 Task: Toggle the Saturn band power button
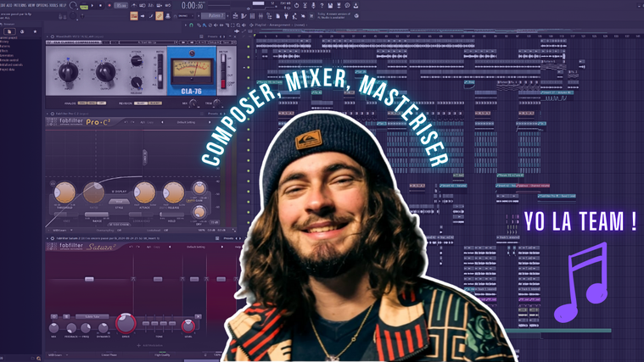54,316
